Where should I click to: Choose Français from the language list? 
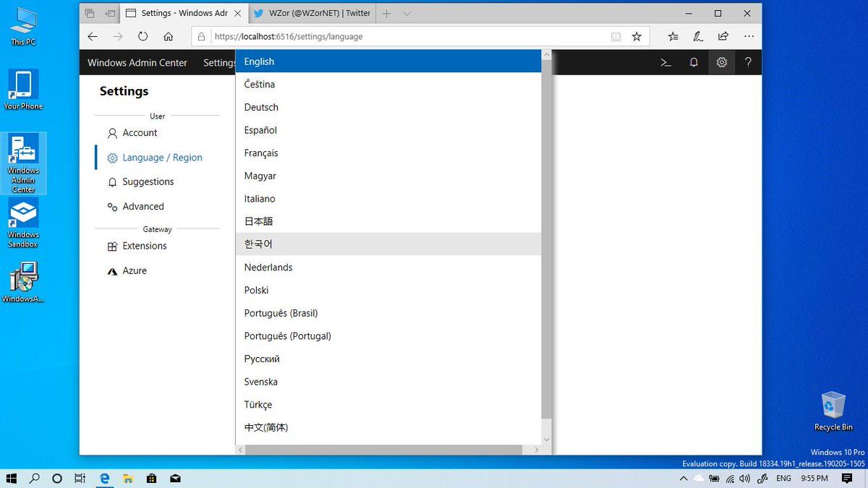(388, 153)
